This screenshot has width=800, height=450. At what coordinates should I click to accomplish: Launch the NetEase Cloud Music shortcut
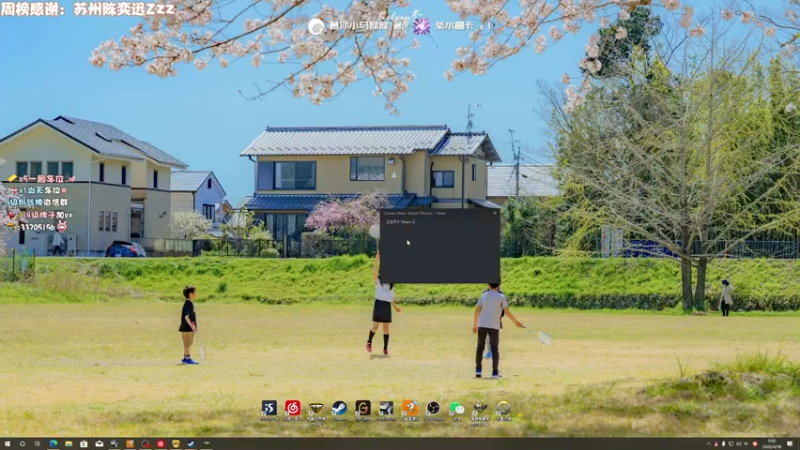[x=292, y=409]
